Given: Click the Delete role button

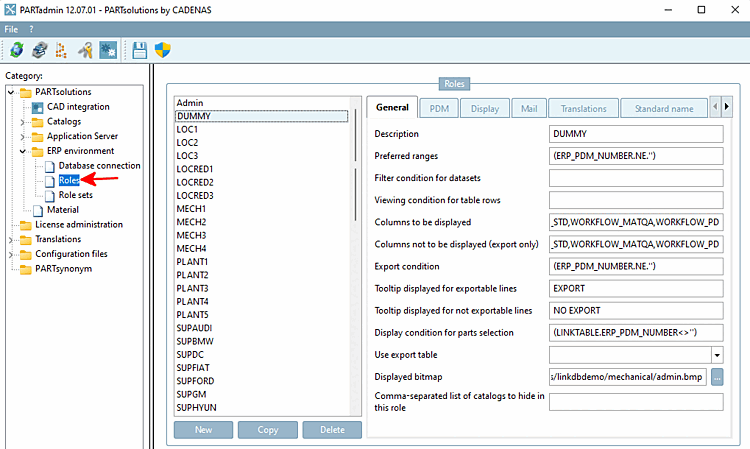Looking at the screenshot, I should coord(331,429).
